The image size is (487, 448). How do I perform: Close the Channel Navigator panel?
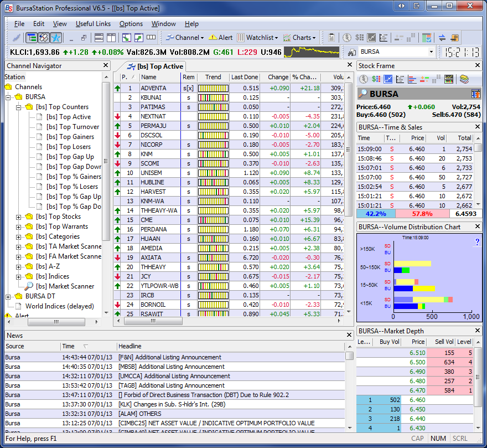pyautogui.click(x=106, y=65)
